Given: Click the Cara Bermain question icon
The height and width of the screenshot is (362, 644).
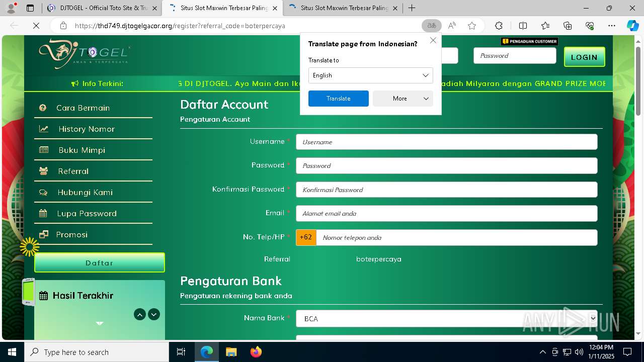Looking at the screenshot, I should point(43,108).
